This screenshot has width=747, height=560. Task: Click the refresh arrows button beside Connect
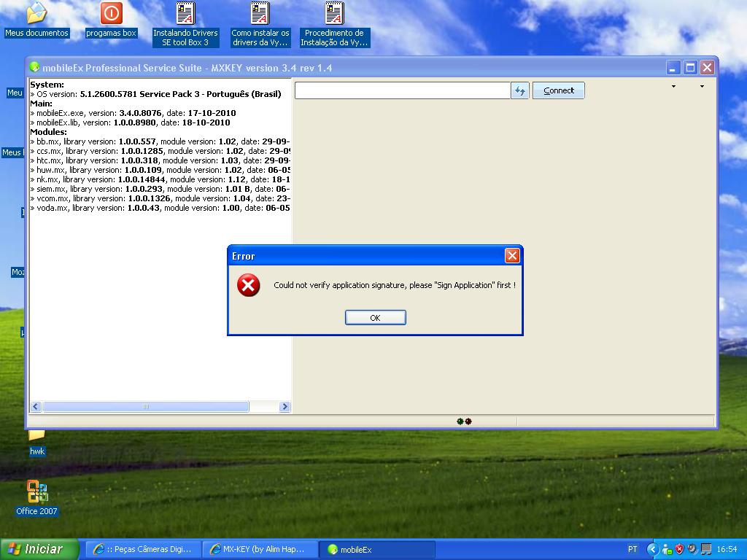pos(519,90)
